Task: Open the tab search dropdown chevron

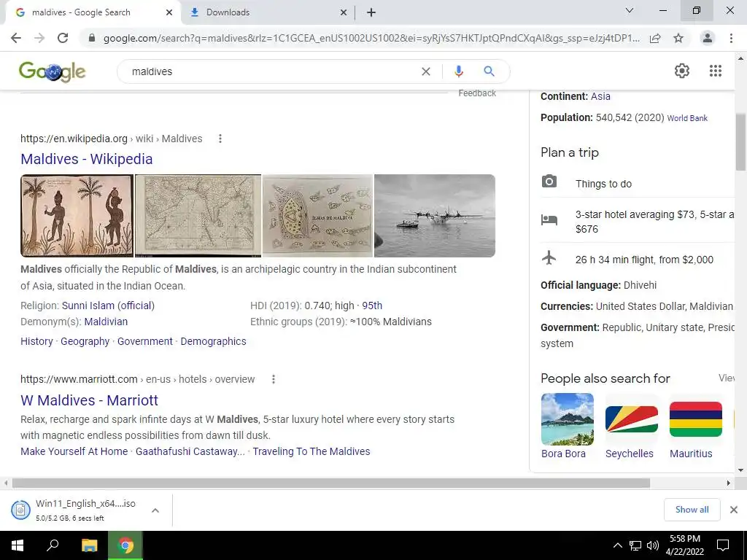Action: [x=630, y=10]
